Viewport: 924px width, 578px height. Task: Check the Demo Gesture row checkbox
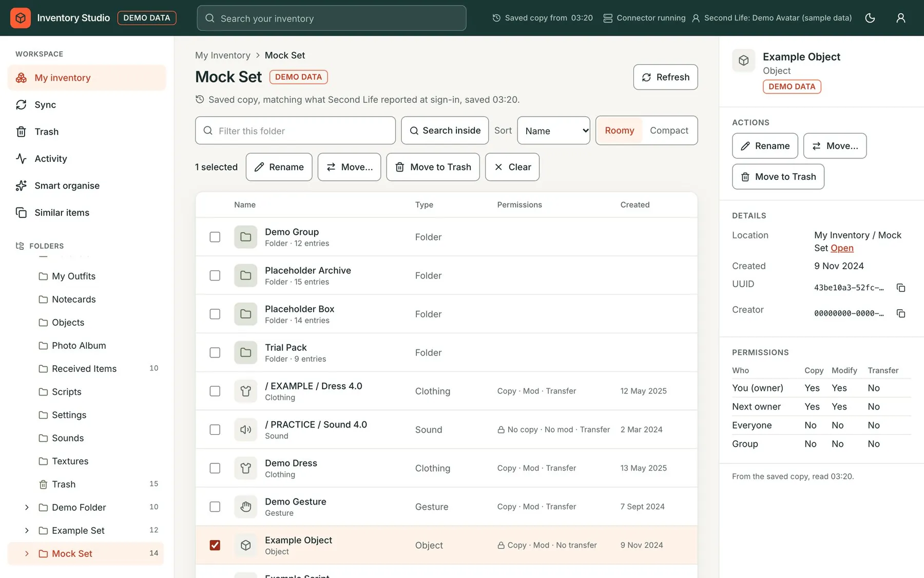click(215, 507)
